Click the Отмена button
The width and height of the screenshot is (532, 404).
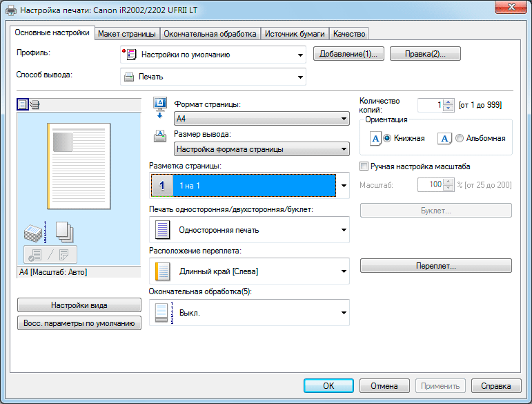[x=384, y=386]
